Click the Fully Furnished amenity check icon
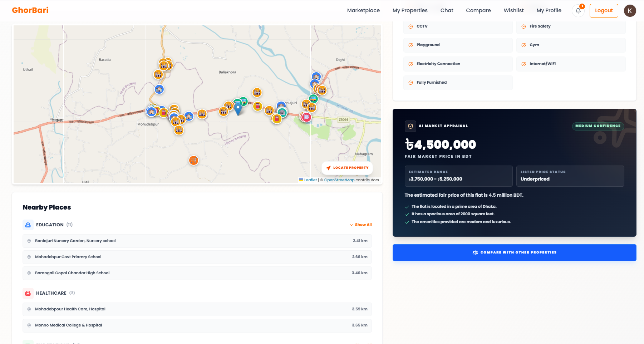The image size is (644, 344). (411, 83)
